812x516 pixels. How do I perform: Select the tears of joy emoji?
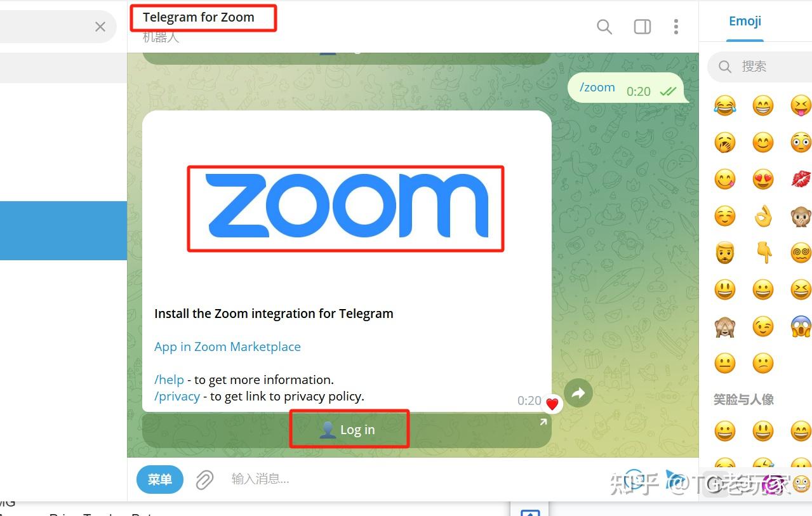725,105
